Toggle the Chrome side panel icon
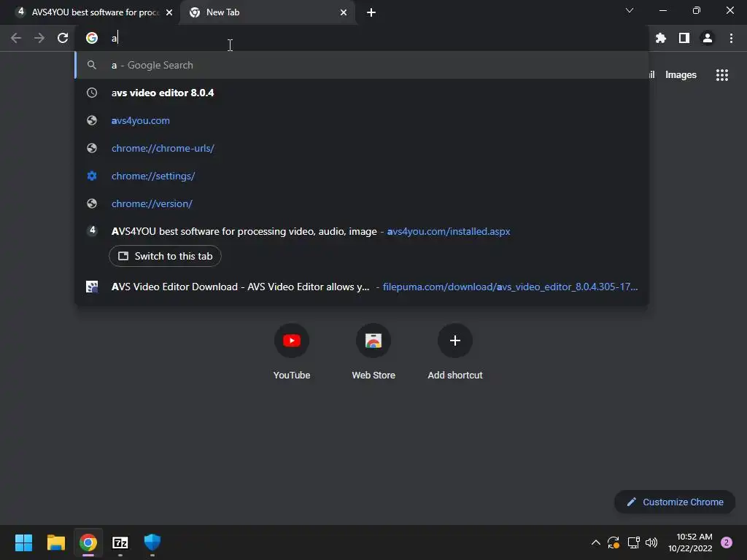Screen dimensions: 747x560 click(684, 38)
